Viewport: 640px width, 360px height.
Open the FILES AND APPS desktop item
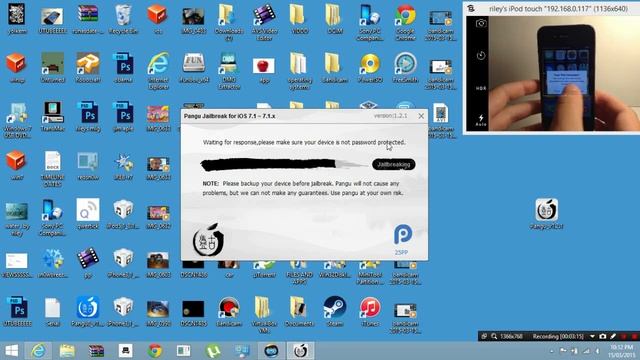click(299, 273)
